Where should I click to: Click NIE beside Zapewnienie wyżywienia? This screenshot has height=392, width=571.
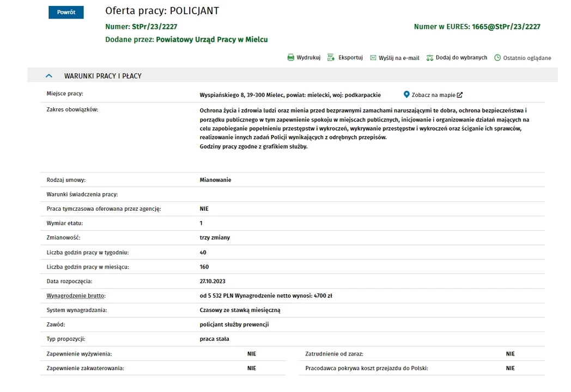point(252,354)
